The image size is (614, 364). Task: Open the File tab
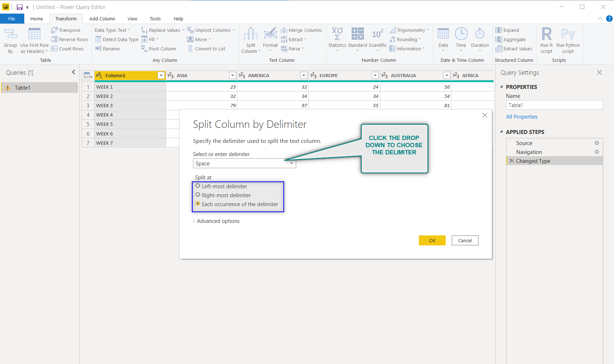12,19
